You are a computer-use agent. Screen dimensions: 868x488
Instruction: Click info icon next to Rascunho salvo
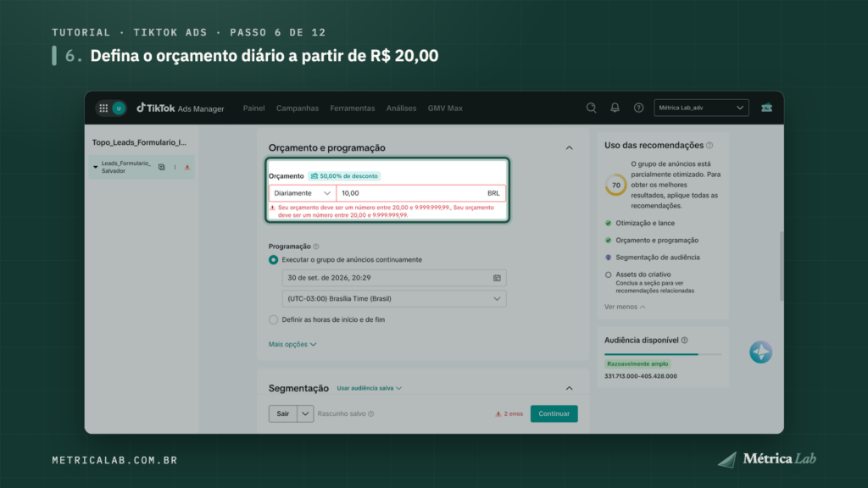pyautogui.click(x=371, y=413)
